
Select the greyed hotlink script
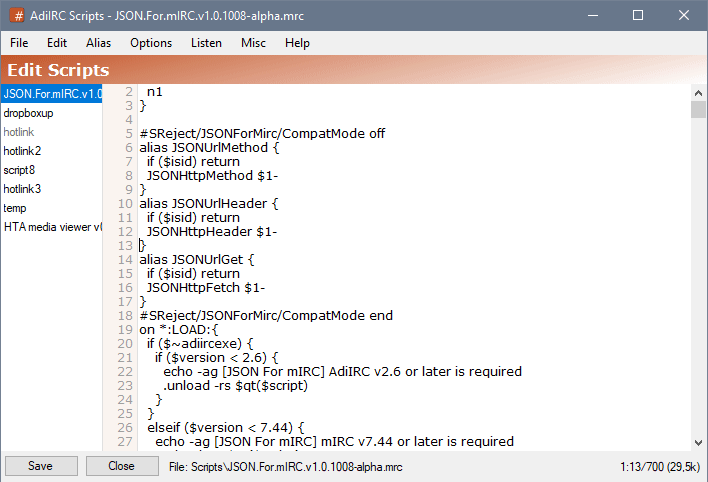pyautogui.click(x=19, y=132)
